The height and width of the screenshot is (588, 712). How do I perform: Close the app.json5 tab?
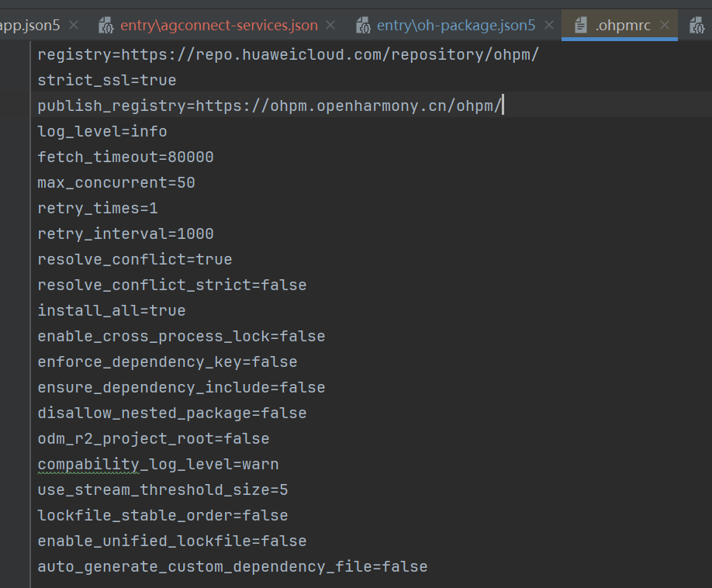[x=74, y=26]
